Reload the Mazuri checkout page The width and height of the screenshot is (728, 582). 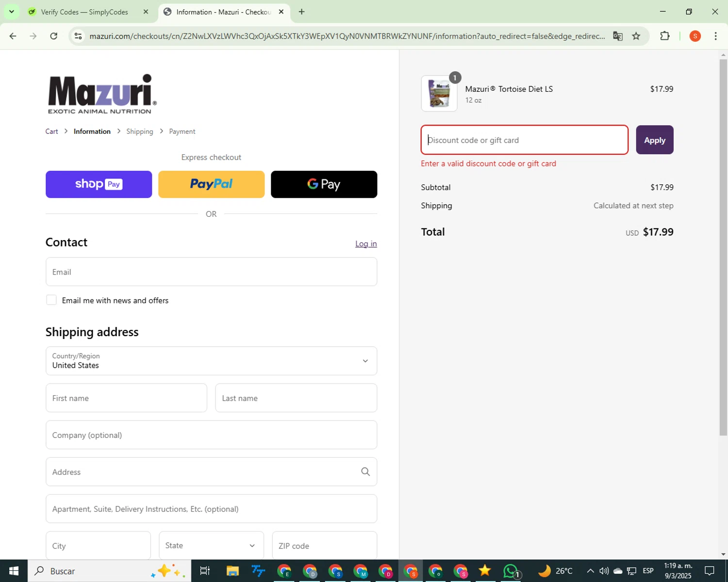tap(54, 36)
